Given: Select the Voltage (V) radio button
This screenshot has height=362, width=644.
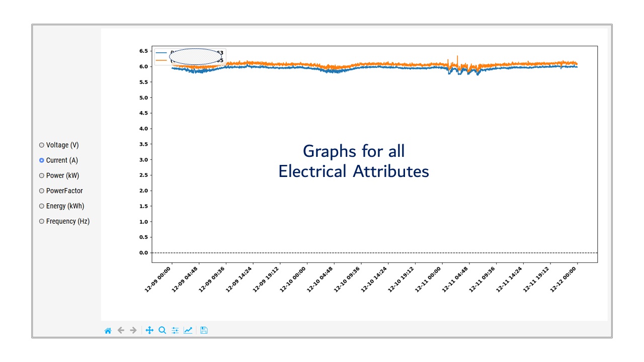Looking at the screenshot, I should pyautogui.click(x=42, y=145).
